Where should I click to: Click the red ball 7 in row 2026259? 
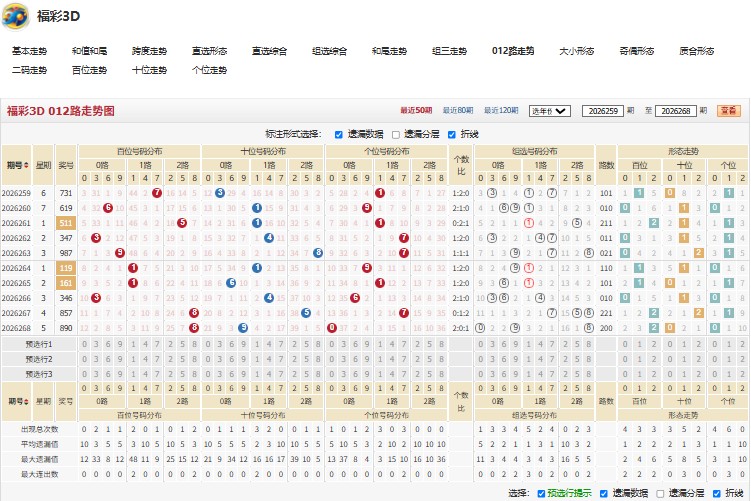pos(157,193)
